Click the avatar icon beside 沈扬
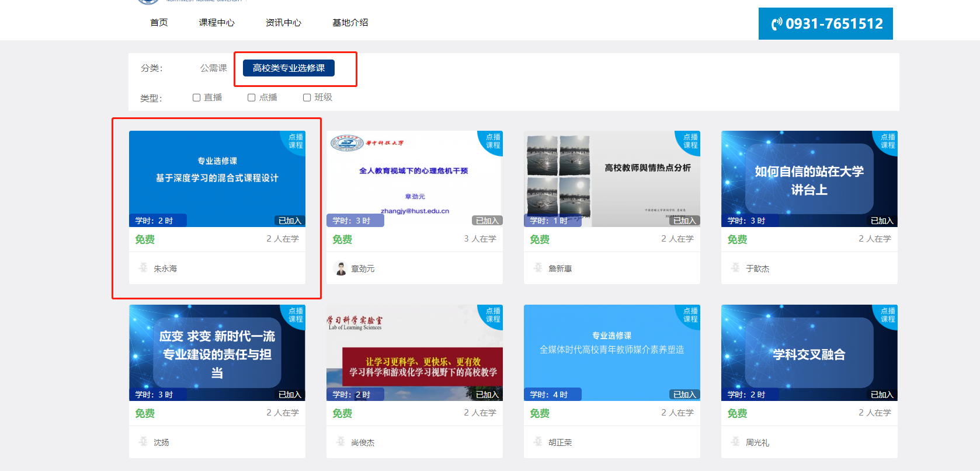Viewport: 980px width, 471px height. pyautogui.click(x=143, y=442)
